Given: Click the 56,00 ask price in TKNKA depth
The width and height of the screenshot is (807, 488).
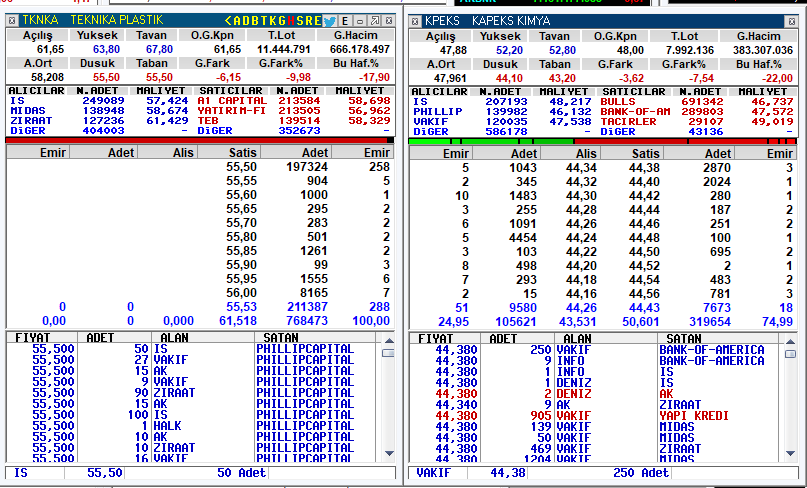Looking at the screenshot, I should 241,293.
